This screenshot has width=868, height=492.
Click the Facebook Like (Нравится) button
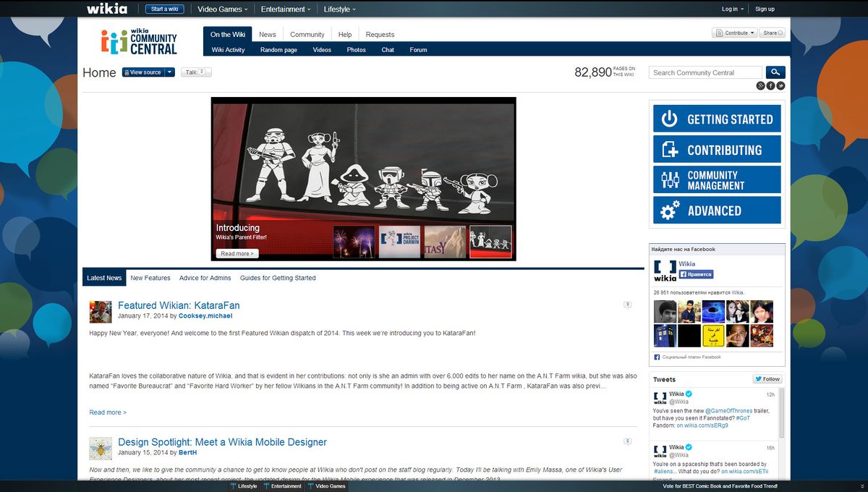[x=696, y=275]
